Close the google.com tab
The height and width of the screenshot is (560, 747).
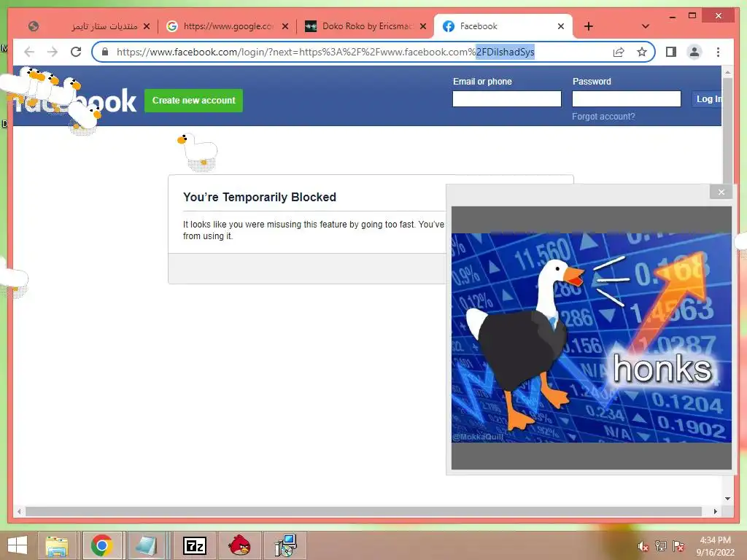click(x=285, y=26)
